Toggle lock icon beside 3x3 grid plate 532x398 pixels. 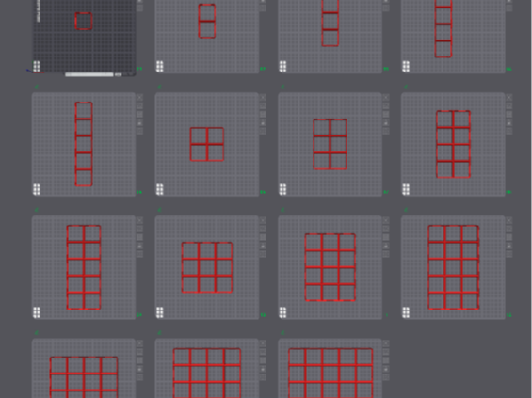(x=263, y=247)
